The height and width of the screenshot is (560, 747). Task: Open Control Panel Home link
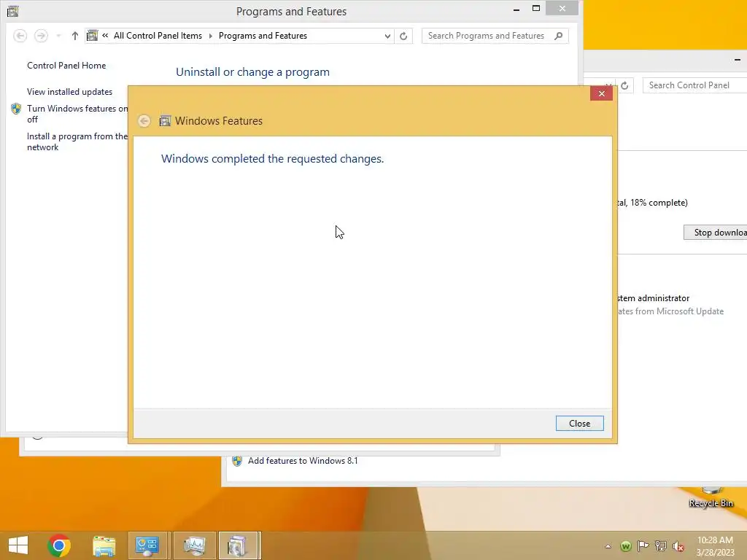tap(66, 65)
